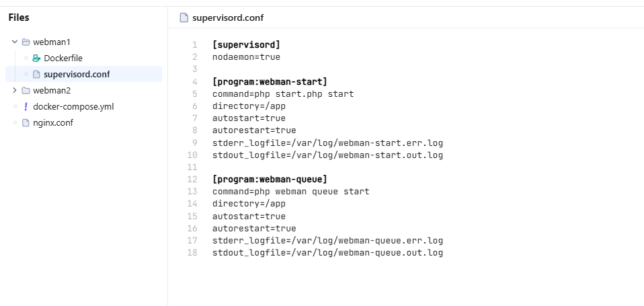The image size is (644, 306).
Task: Collapse the webman1 folder chevron
Action: [15, 42]
